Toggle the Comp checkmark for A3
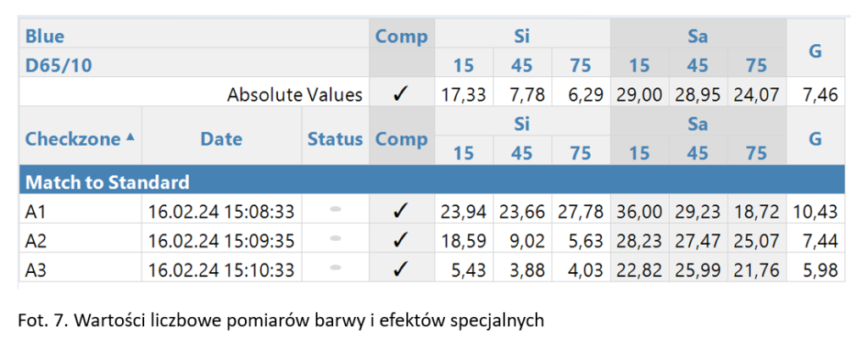 401,269
